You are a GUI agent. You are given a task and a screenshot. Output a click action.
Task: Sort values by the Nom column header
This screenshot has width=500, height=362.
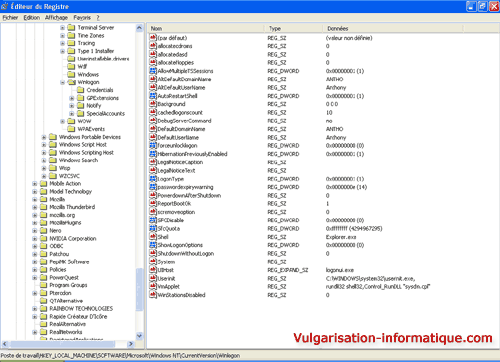coord(206,29)
